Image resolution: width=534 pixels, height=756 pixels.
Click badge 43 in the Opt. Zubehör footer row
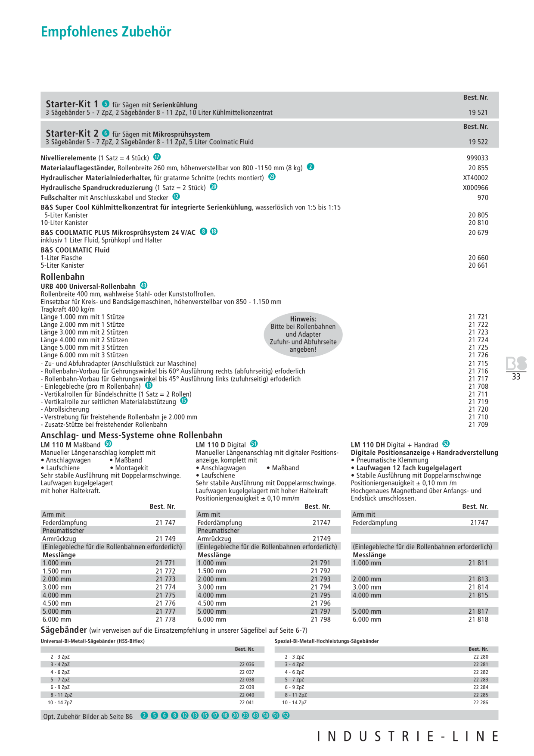(255, 715)
